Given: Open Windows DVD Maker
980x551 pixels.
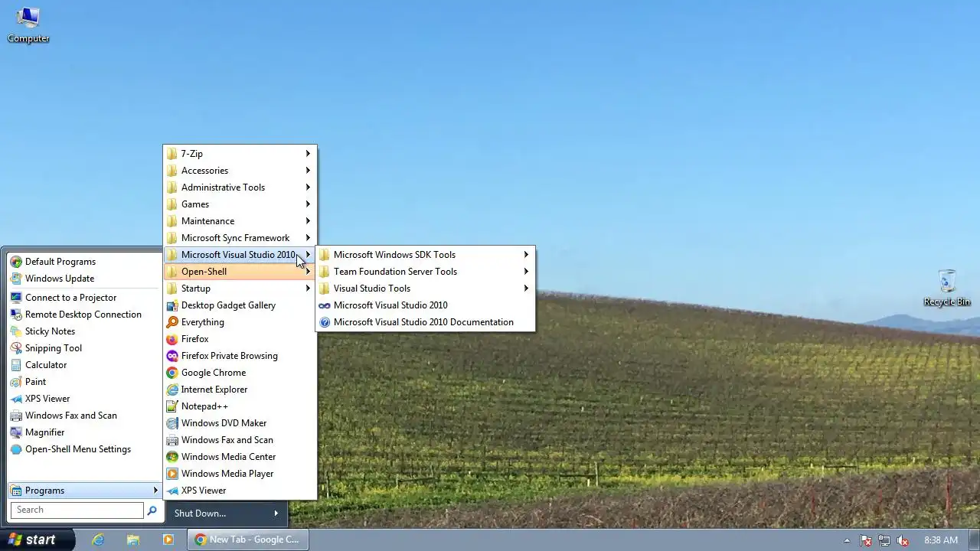Looking at the screenshot, I should pos(240,423).
